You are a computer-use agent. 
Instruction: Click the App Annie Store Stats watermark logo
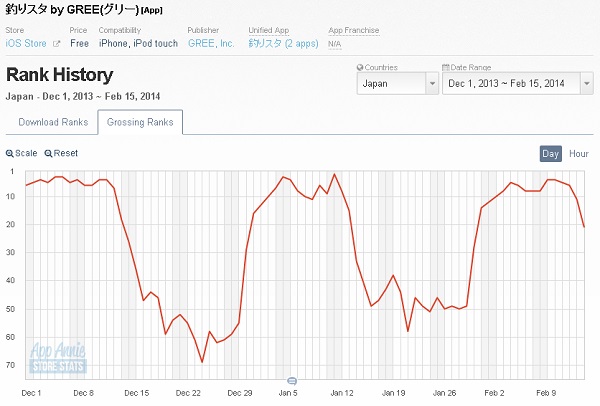tap(57, 356)
